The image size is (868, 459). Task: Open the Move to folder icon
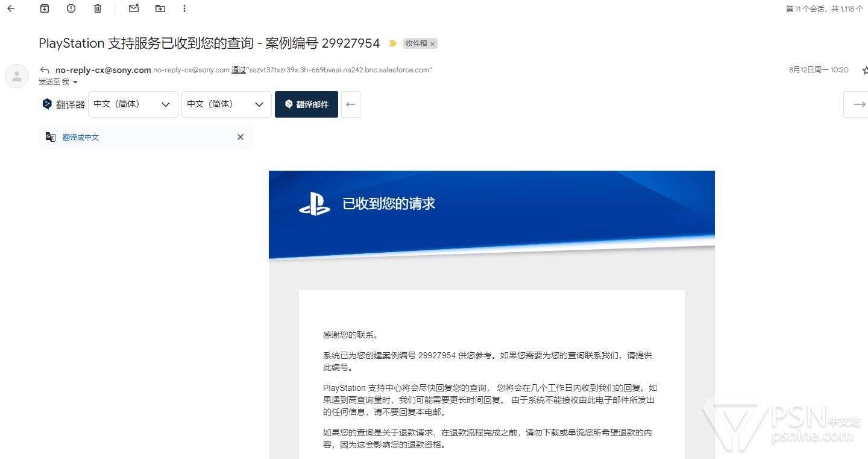pos(160,8)
